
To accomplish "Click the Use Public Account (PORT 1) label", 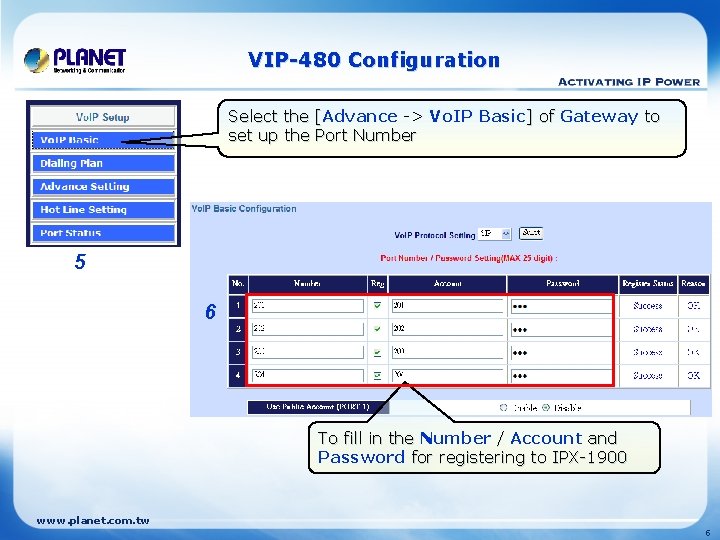I will 318,407.
